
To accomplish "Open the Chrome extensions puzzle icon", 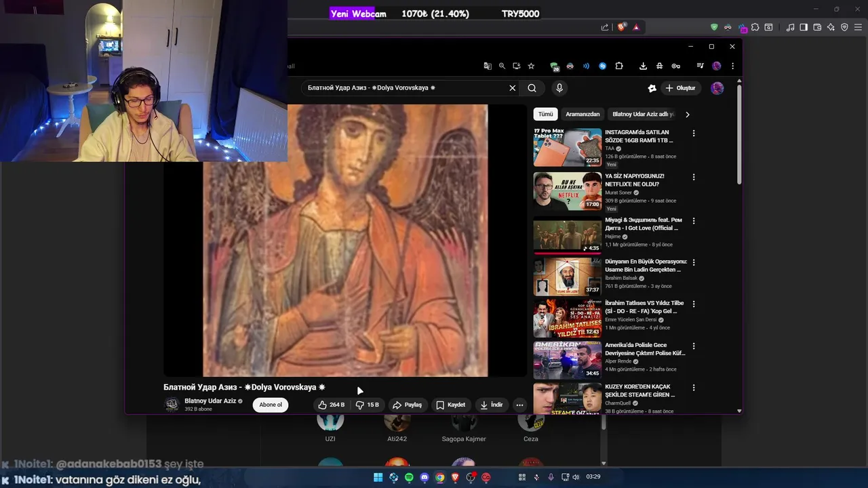I will [619, 66].
